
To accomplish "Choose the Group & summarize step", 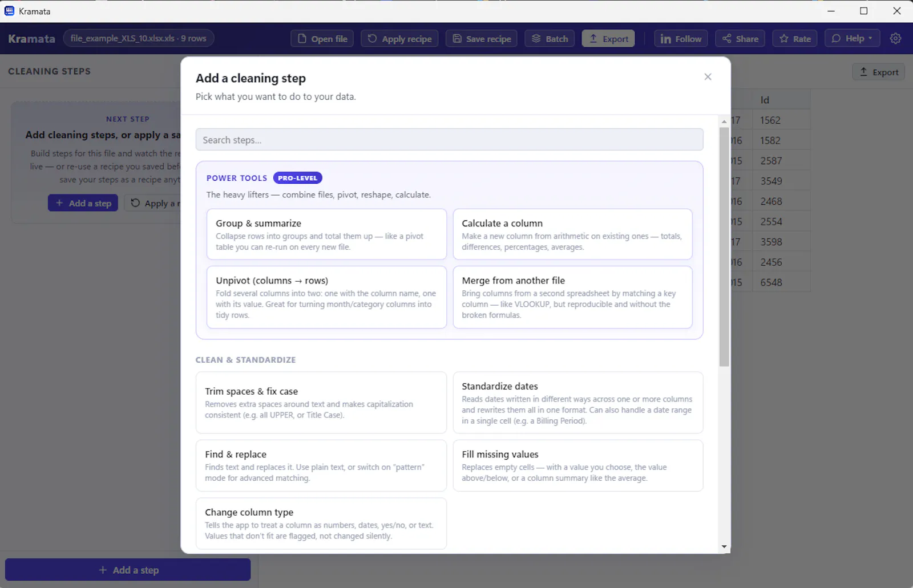I will click(x=326, y=234).
